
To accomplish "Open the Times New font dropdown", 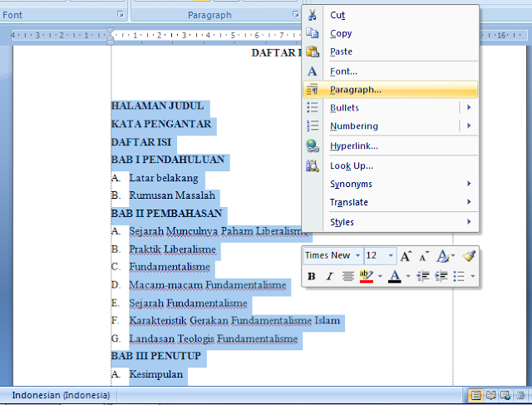I will coord(357,255).
